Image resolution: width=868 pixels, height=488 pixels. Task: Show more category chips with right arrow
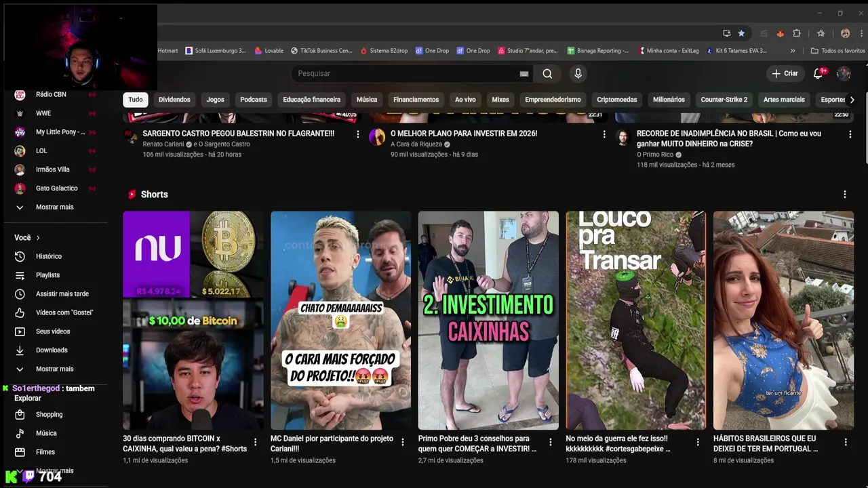click(852, 100)
